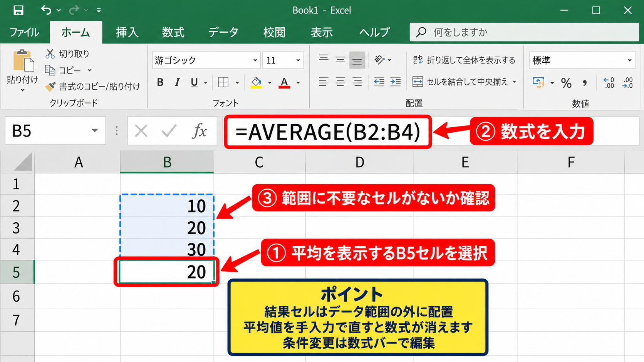
Task: Switch to the 数式 tab
Action: click(173, 32)
